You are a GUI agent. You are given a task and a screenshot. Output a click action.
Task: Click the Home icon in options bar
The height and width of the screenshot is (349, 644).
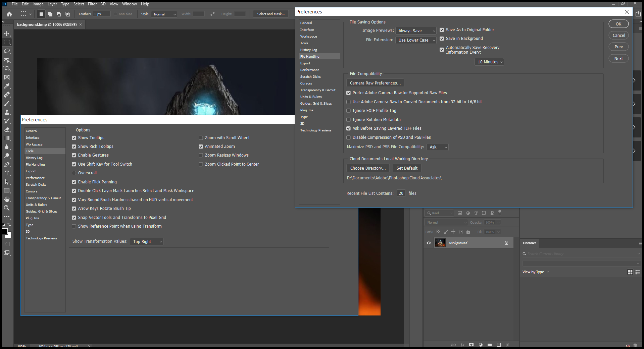point(9,14)
